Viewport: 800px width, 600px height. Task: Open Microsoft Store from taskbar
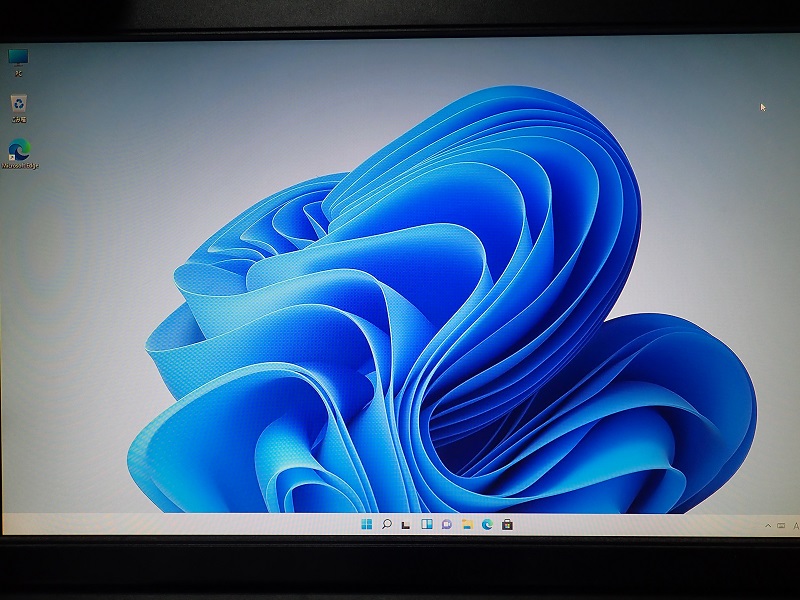tap(507, 524)
